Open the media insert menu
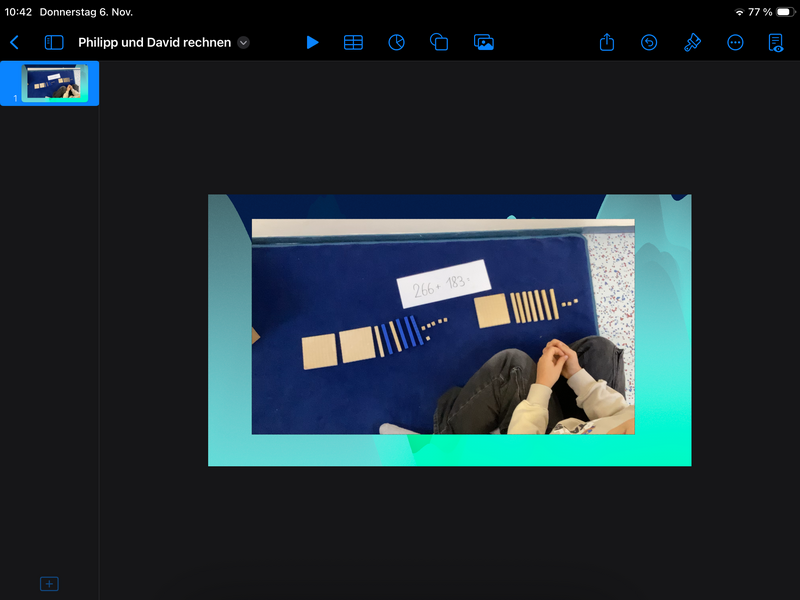The height and width of the screenshot is (600, 800). pos(484,42)
